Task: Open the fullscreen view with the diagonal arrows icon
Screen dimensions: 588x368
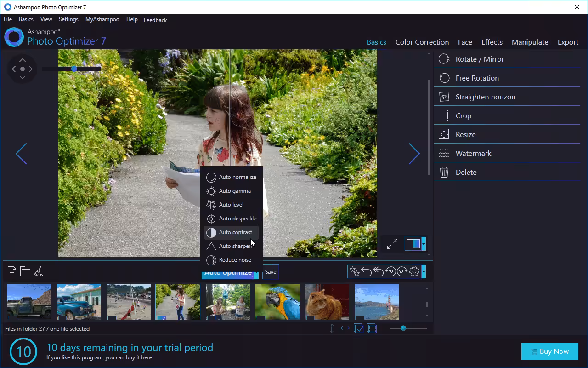Action: tap(392, 243)
